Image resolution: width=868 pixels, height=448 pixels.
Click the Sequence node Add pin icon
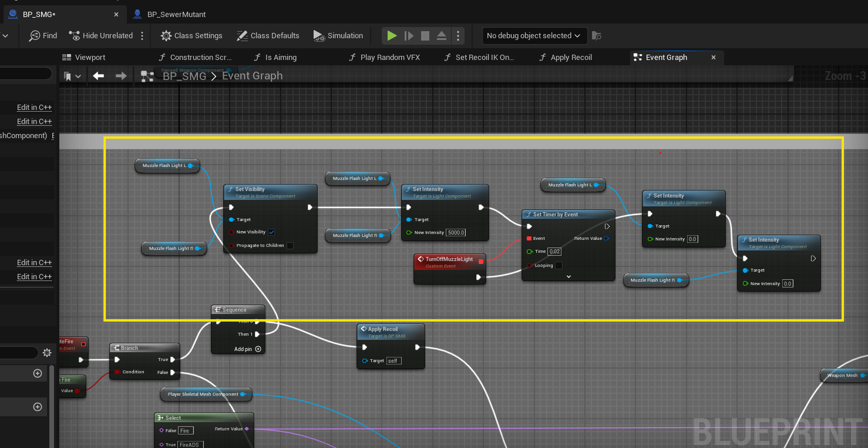click(258, 349)
